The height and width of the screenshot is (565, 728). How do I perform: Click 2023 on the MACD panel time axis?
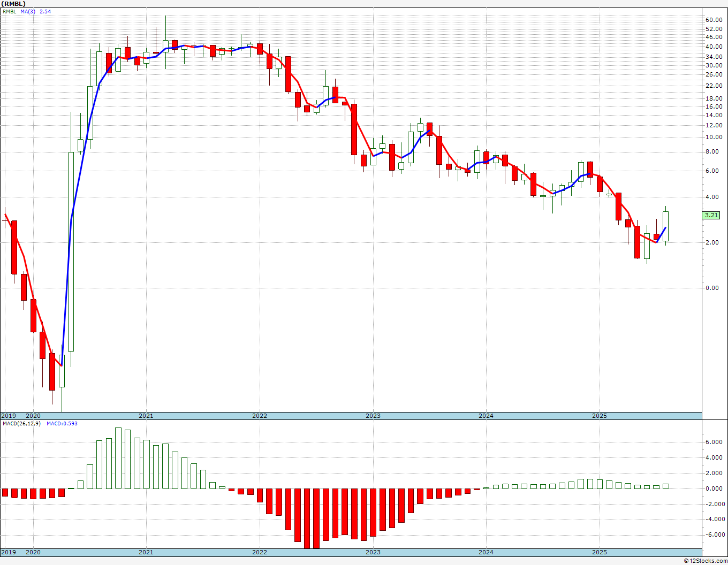click(x=373, y=552)
